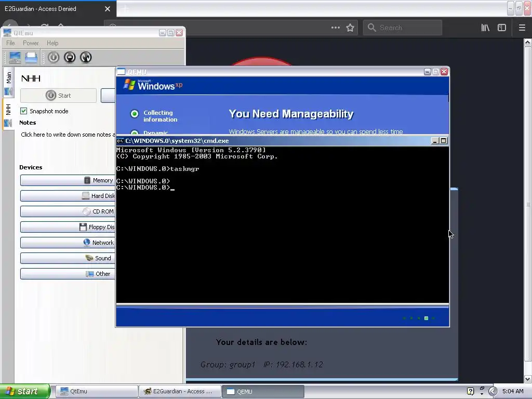This screenshot has height=399, width=532.
Task: Click the stop icon in QtEmu toolbar
Action: coord(70,57)
